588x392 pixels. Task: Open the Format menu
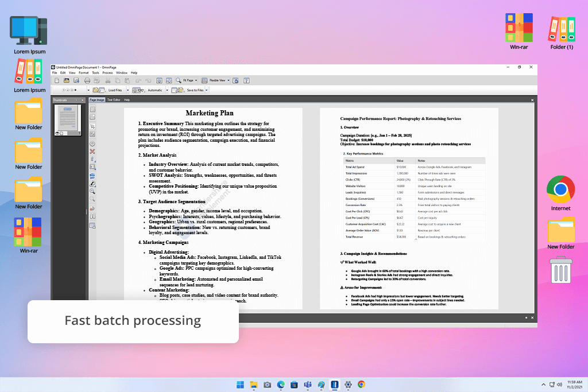[84, 73]
